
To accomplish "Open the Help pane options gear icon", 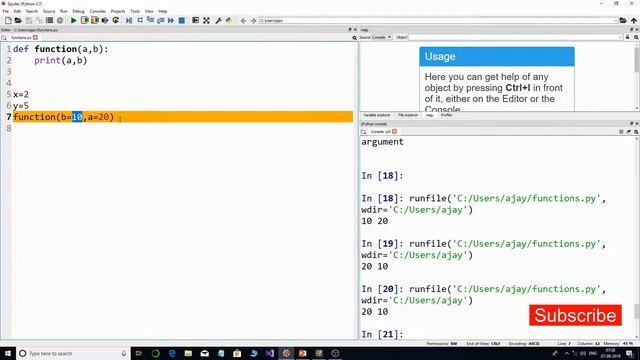I will pyautogui.click(x=636, y=38).
